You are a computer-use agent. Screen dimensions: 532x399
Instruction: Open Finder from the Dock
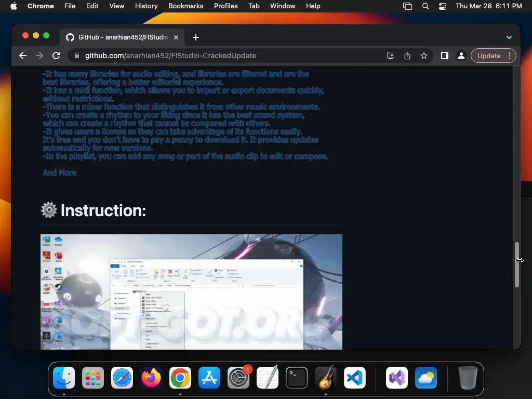[x=64, y=378]
